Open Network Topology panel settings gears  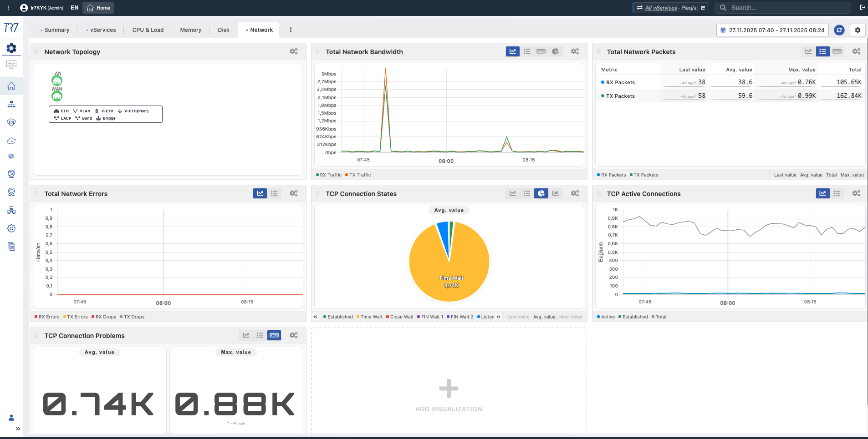pyautogui.click(x=294, y=51)
